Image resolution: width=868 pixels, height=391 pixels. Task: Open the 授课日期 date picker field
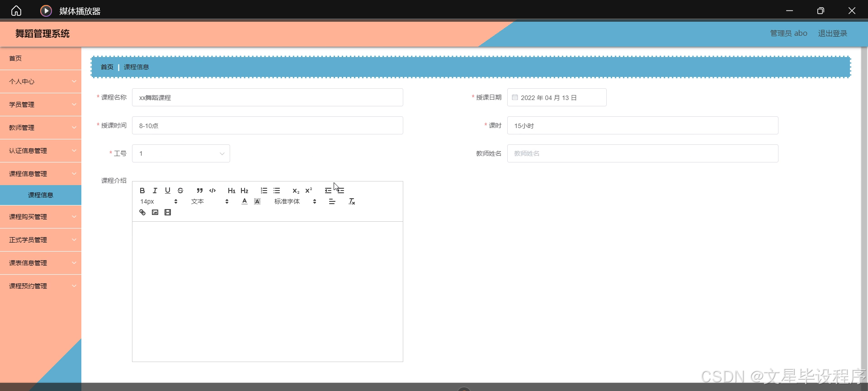click(x=557, y=97)
